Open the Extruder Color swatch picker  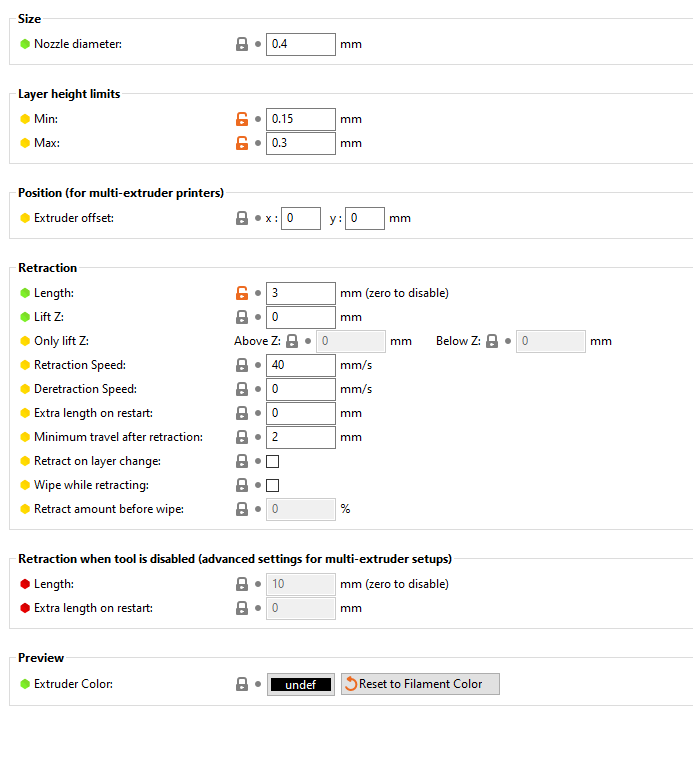(x=300, y=684)
